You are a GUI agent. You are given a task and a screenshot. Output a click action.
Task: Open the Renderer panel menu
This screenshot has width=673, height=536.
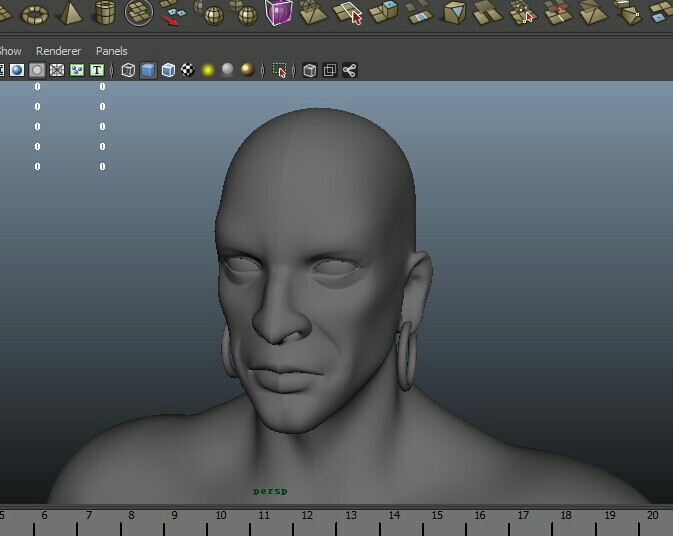click(58, 51)
